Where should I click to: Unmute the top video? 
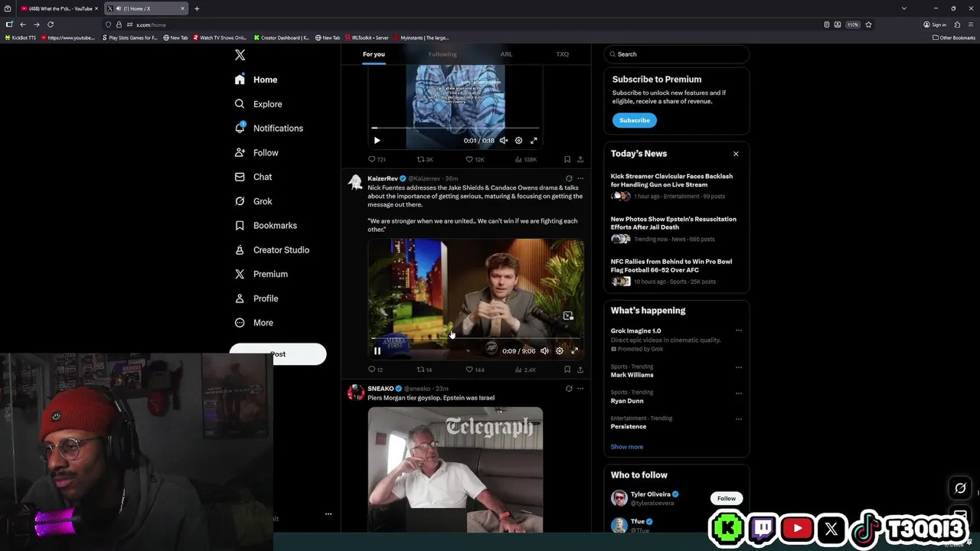pyautogui.click(x=504, y=141)
